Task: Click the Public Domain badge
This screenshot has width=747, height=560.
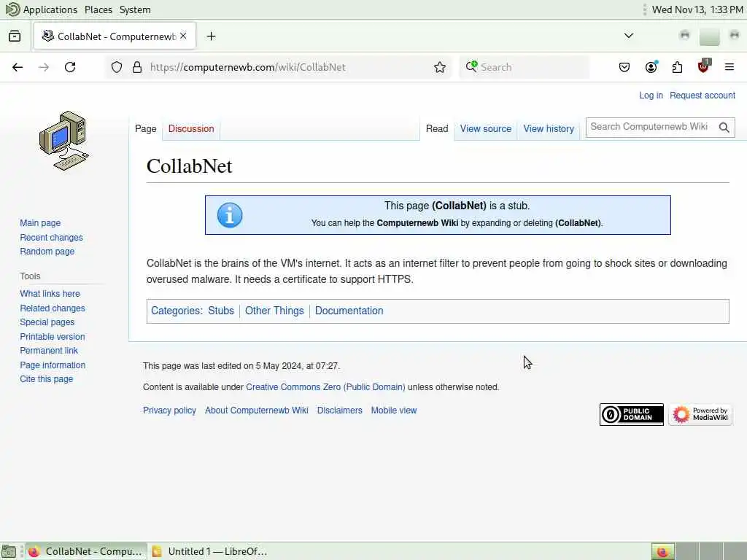Action: click(x=631, y=414)
